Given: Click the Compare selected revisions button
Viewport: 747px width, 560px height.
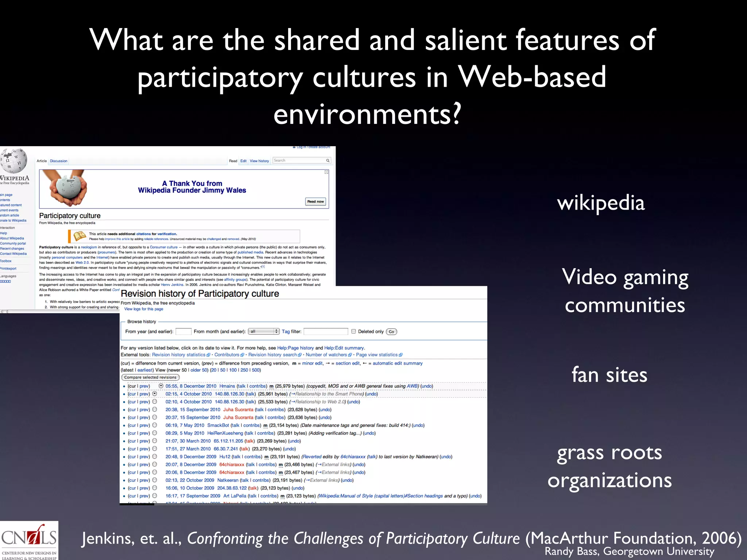Looking at the screenshot, I should pyautogui.click(x=150, y=377).
